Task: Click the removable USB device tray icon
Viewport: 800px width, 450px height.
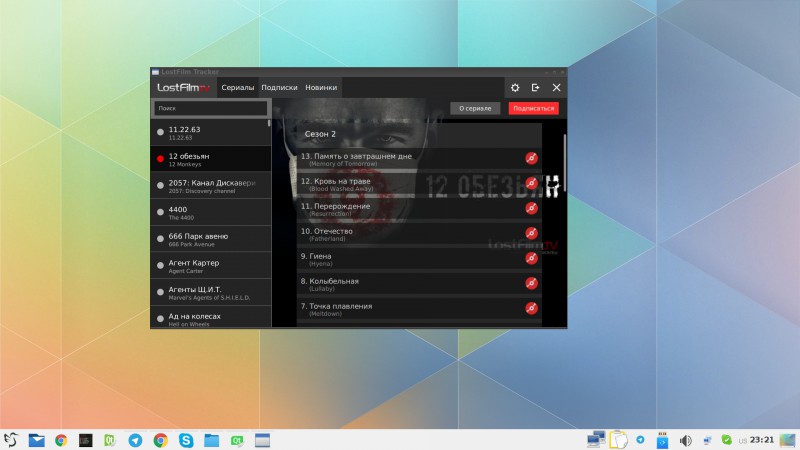Action: pyautogui.click(x=662, y=440)
